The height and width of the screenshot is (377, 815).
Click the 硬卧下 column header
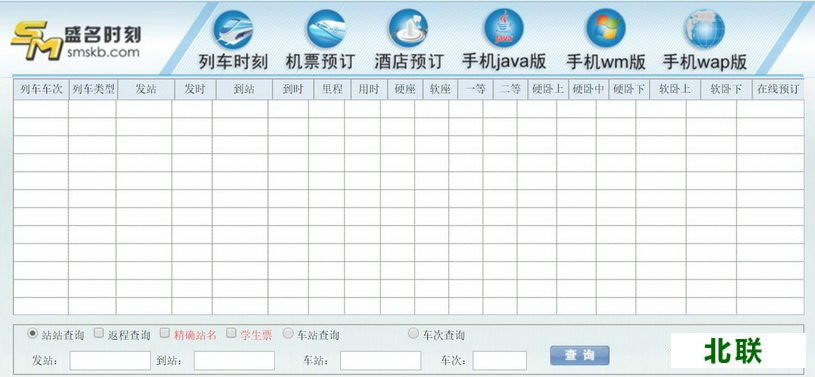pyautogui.click(x=629, y=89)
